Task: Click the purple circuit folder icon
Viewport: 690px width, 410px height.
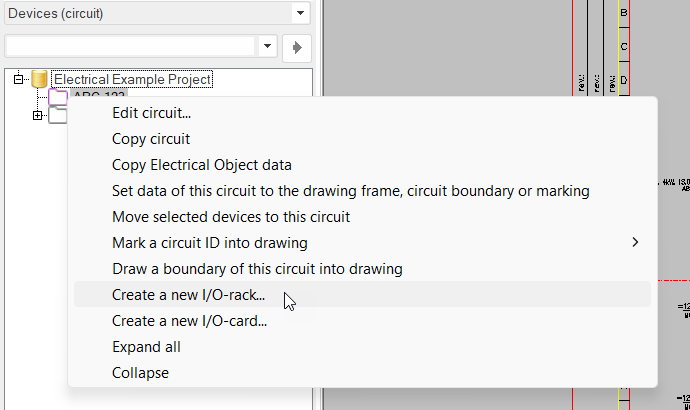Action: tap(57, 97)
